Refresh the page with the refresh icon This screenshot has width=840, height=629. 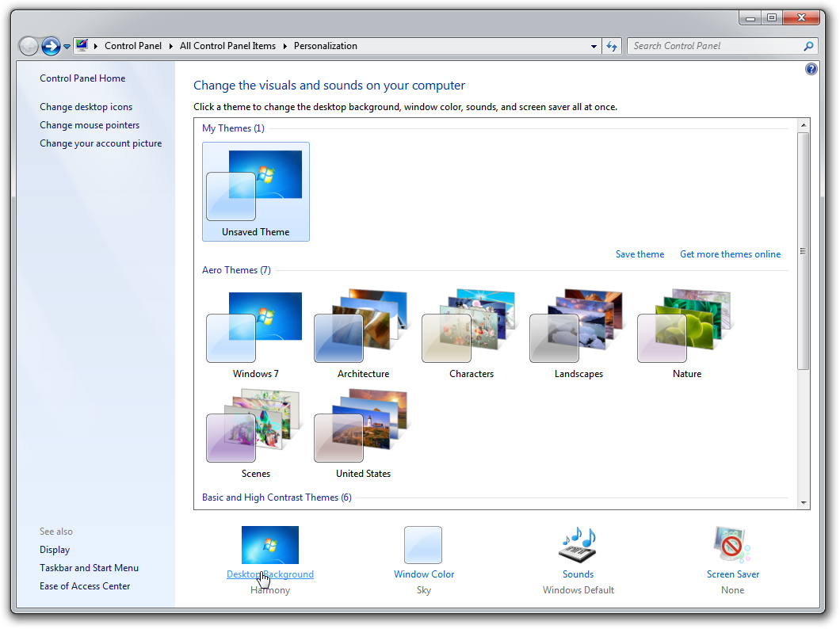point(611,46)
